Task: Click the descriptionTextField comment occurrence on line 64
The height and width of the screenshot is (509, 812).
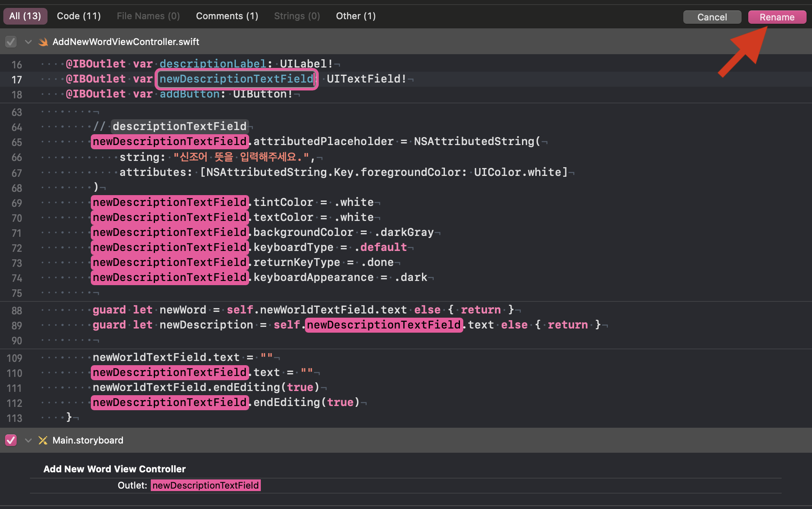Action: pyautogui.click(x=180, y=126)
